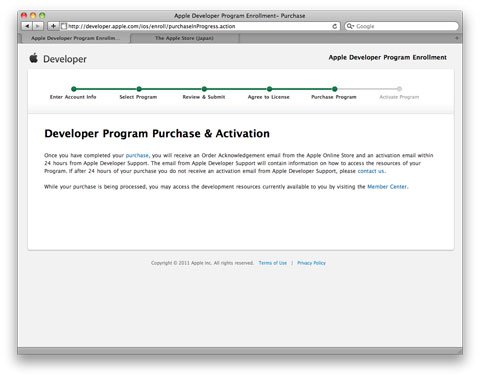Click the Google search magnifier icon
480x378 pixels.
tap(350, 26)
